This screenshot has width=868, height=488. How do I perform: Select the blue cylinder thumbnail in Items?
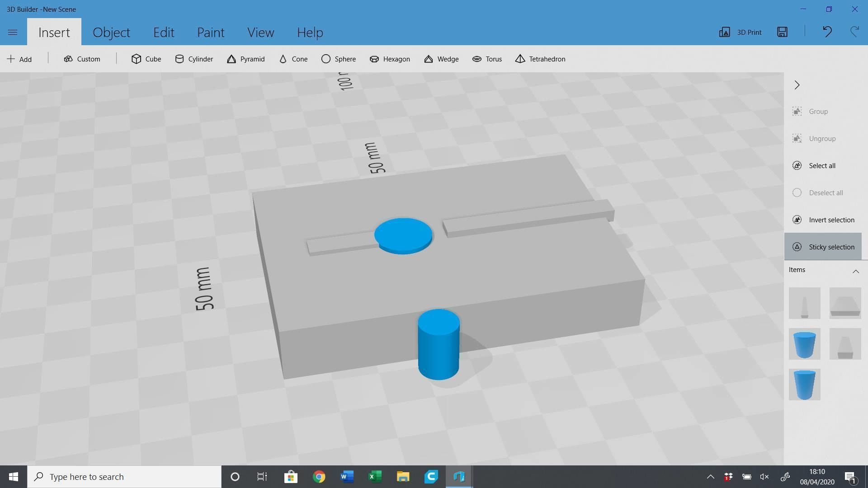click(x=804, y=344)
